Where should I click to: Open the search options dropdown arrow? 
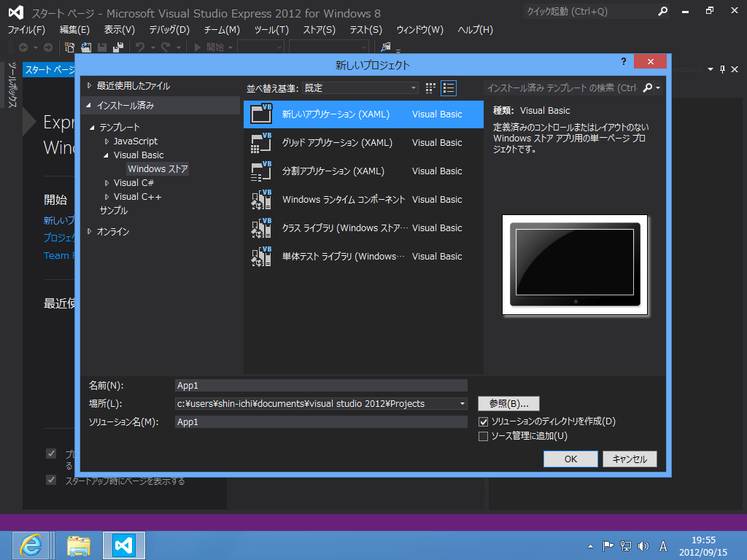(659, 87)
